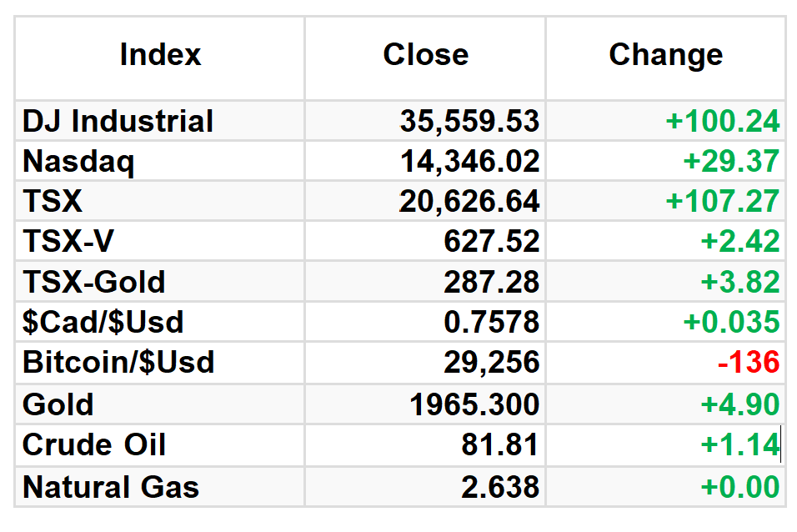Screen dimensions: 797x532
Task: Click the TSX-V close value 627.52
Action: click(x=491, y=241)
